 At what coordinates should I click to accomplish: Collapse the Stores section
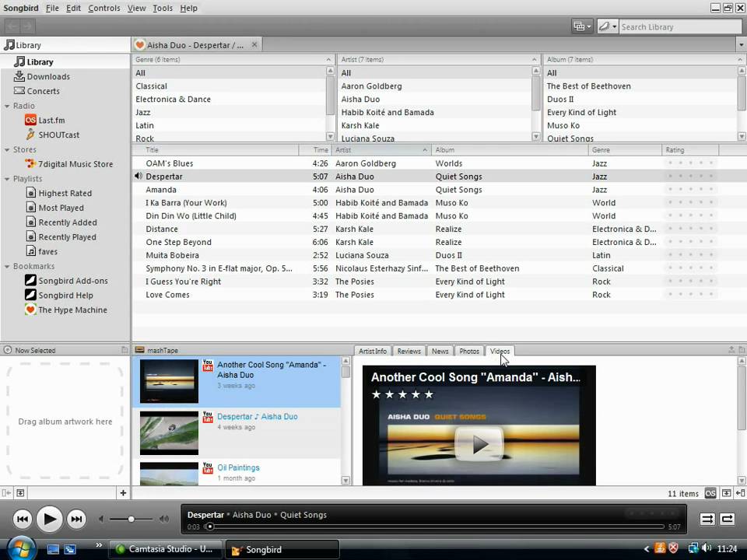(x=7, y=149)
